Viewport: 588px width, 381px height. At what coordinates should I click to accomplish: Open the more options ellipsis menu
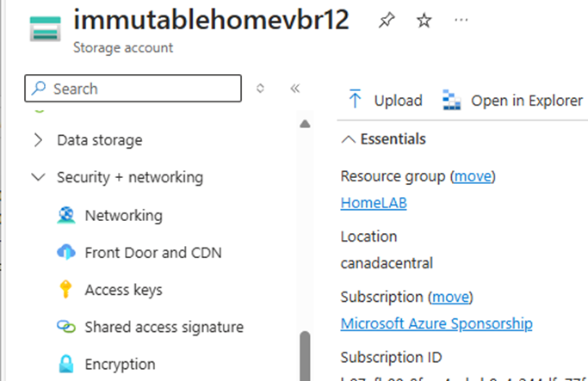(x=461, y=20)
